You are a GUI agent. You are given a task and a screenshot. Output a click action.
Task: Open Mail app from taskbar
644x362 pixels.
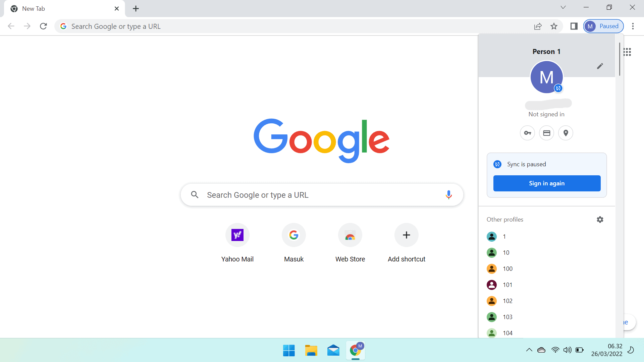click(333, 350)
